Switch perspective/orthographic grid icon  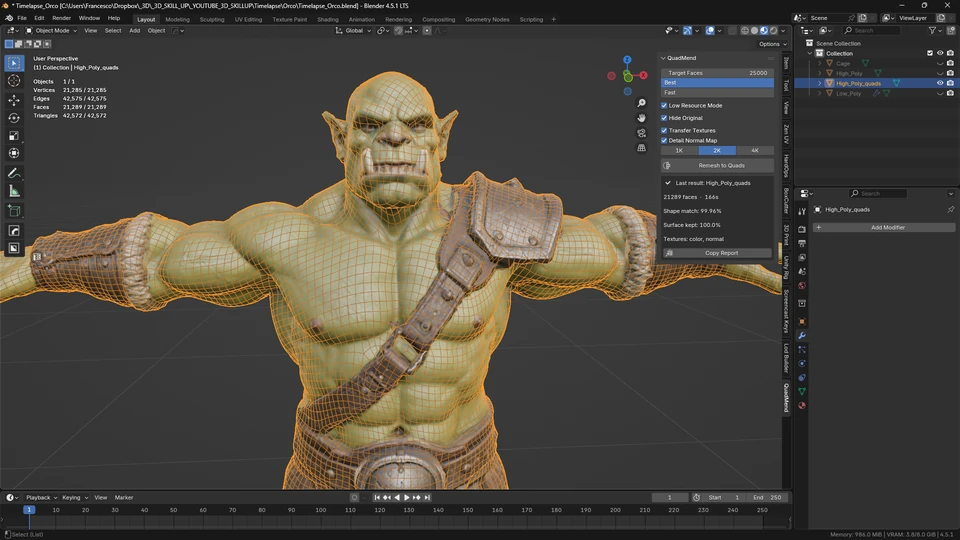[641, 148]
